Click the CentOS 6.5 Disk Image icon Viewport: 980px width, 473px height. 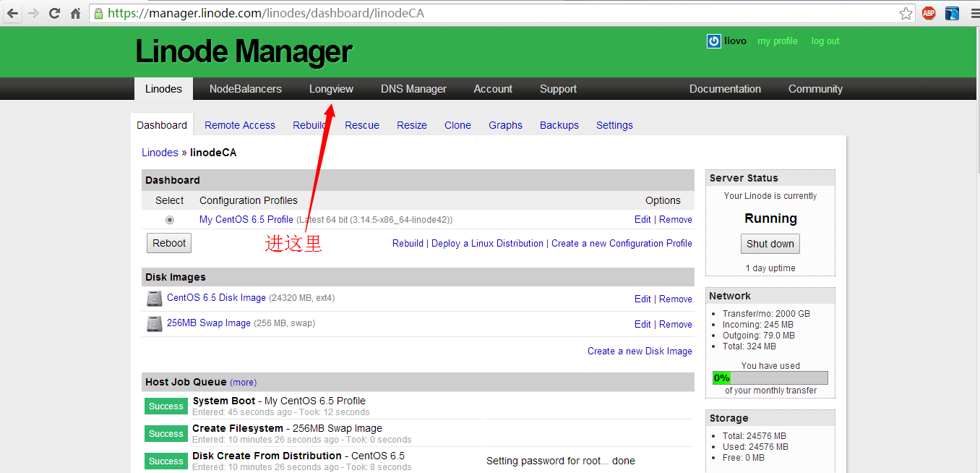155,298
